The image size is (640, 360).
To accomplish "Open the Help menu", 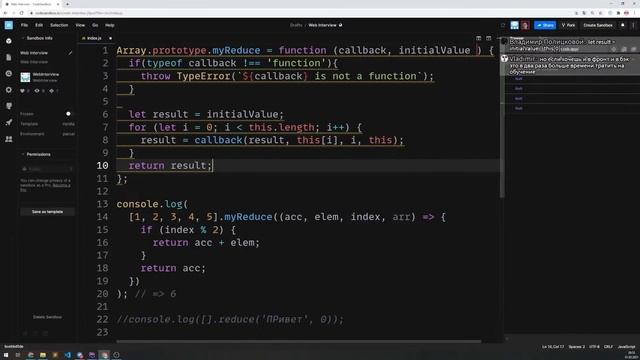I will click(109, 25).
